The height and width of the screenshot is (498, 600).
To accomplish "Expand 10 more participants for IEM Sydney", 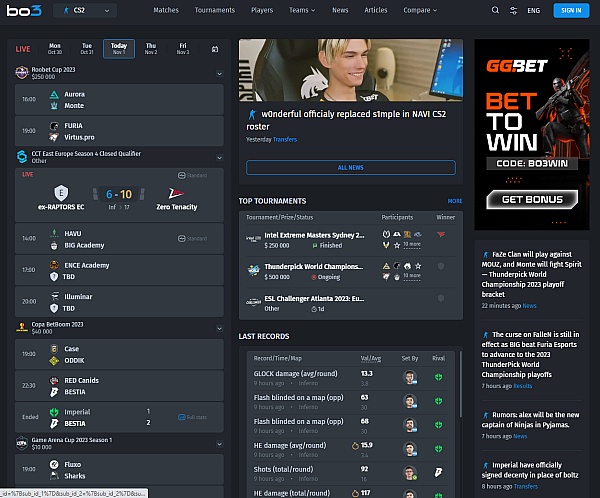I will pyautogui.click(x=412, y=245).
